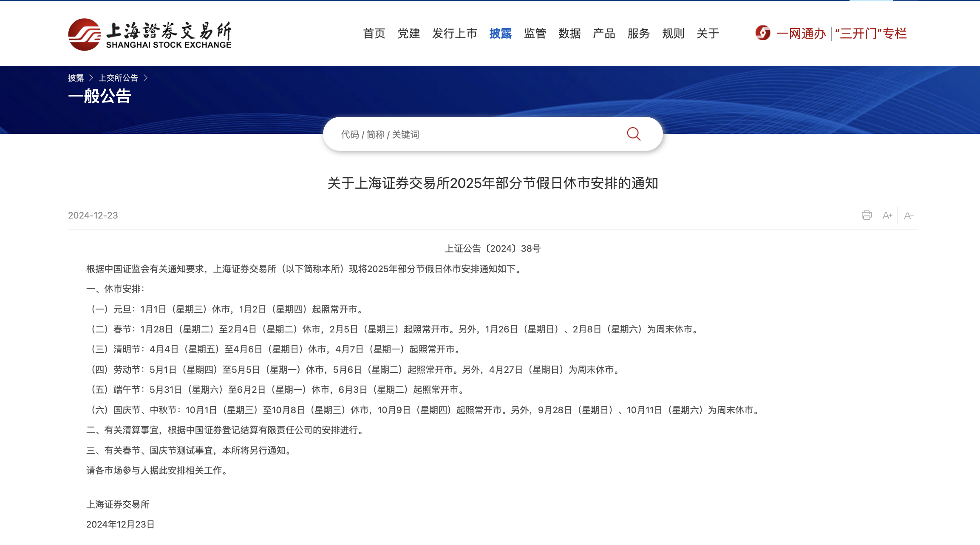Click the Shanghai Stock Exchange logo

(x=150, y=34)
